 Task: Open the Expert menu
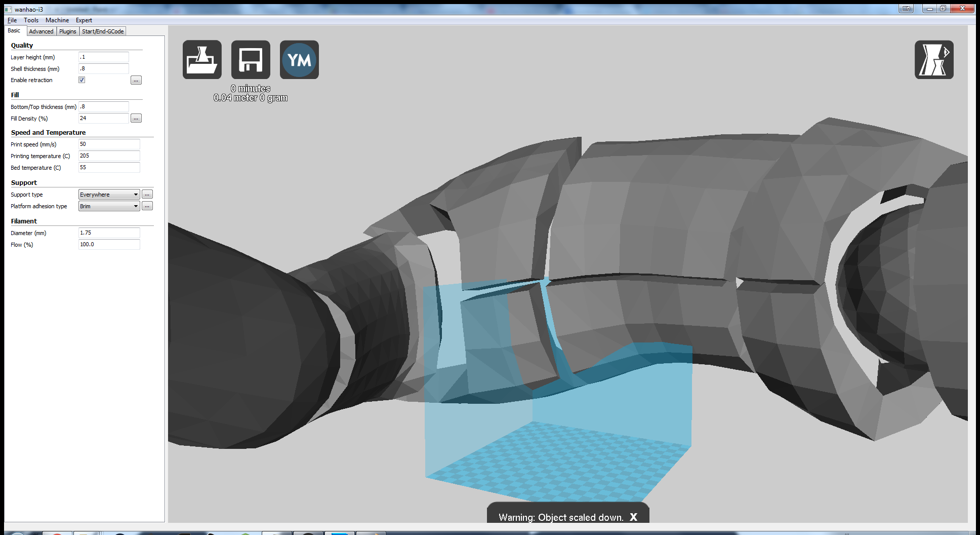(84, 20)
